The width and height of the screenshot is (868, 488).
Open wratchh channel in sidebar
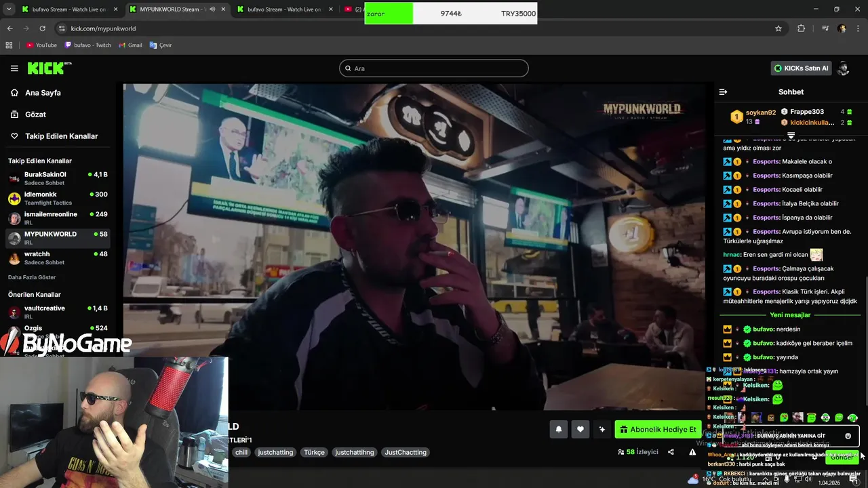58,258
